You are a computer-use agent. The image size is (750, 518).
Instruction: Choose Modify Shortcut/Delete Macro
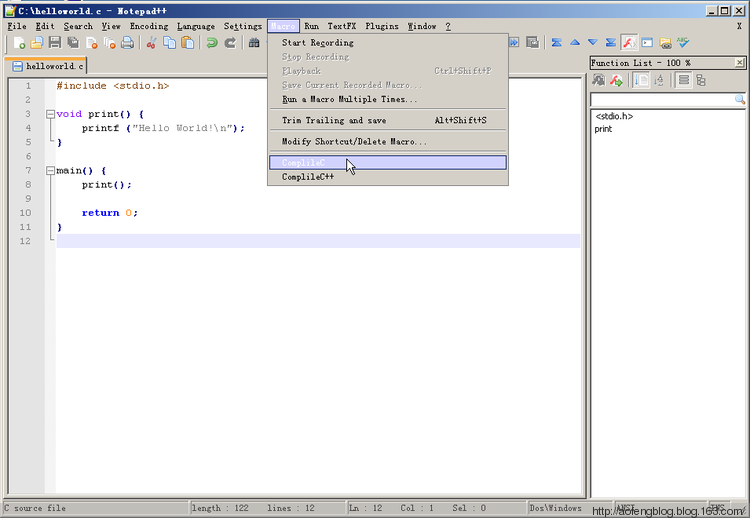point(388,142)
